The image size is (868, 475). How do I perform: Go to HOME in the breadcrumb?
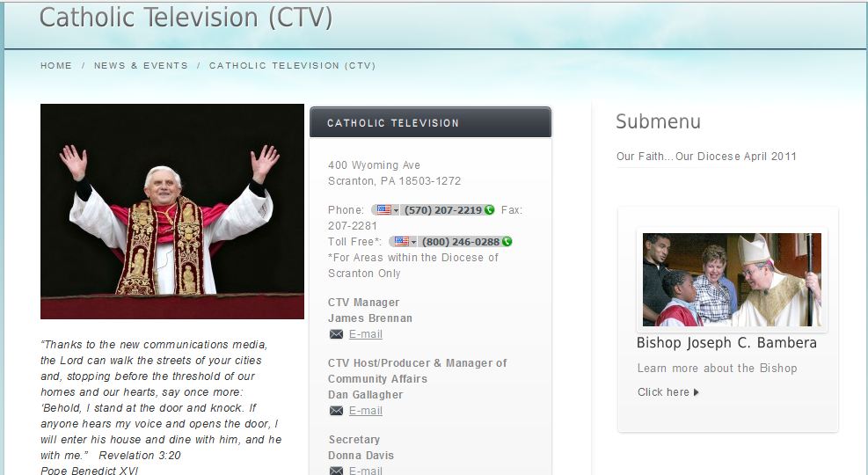click(56, 65)
